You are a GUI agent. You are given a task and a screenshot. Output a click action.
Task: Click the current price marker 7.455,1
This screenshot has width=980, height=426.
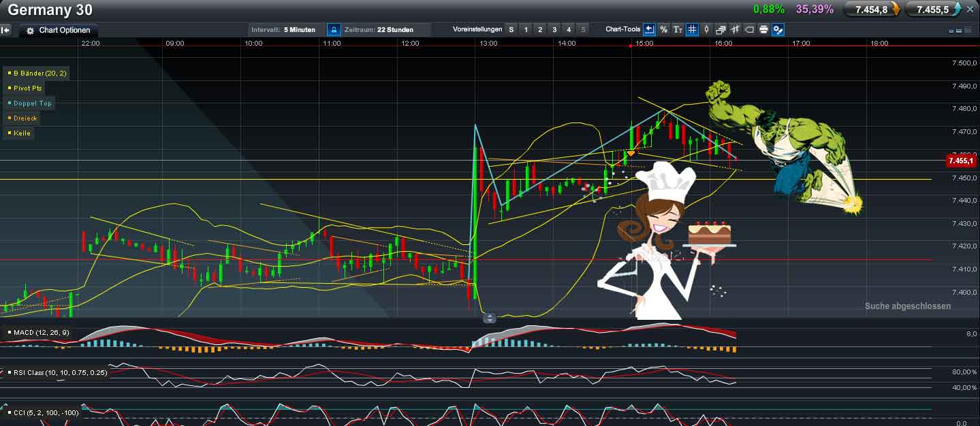pos(961,161)
